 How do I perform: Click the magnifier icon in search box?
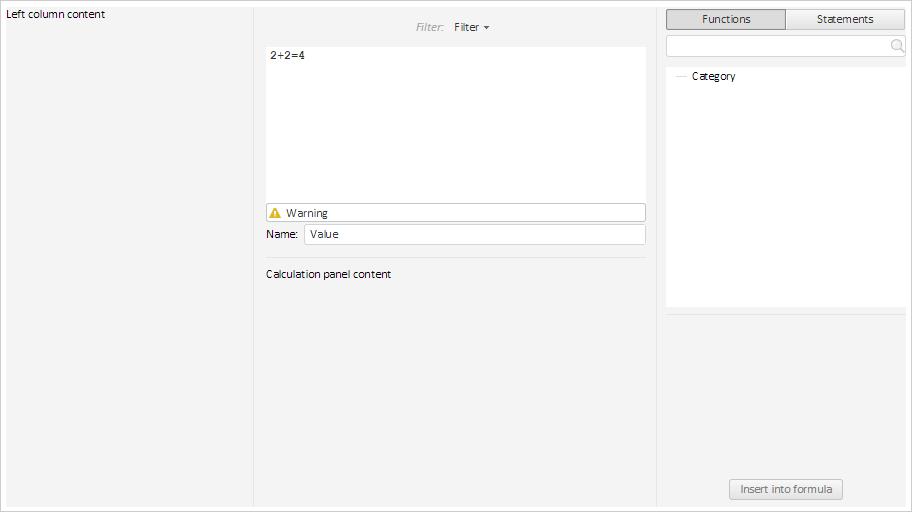click(897, 46)
